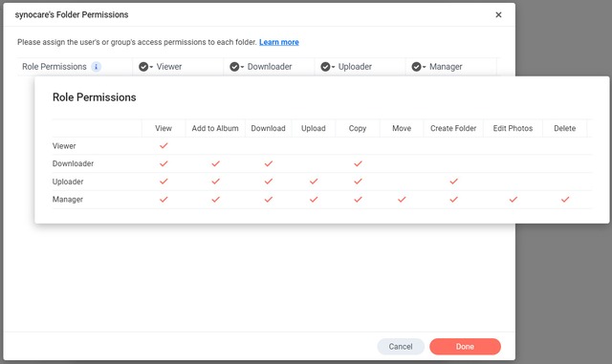Click the Role Permissions info icon

96,67
